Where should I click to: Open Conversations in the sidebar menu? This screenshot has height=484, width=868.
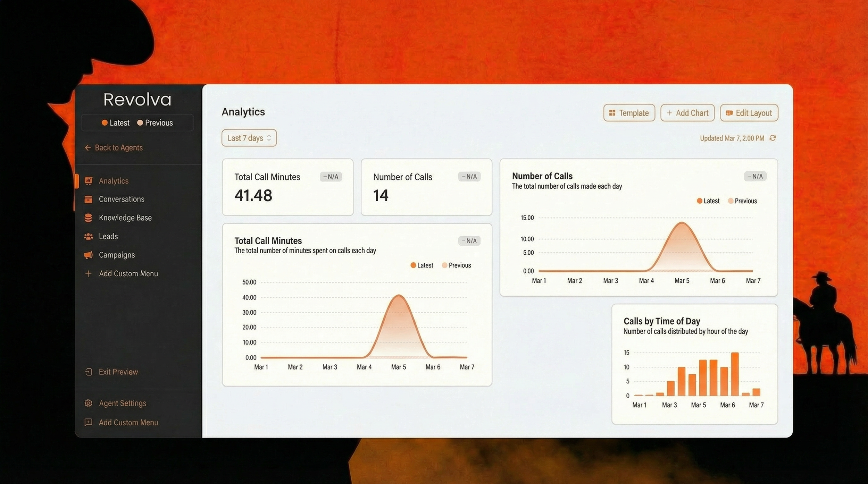[x=121, y=199]
